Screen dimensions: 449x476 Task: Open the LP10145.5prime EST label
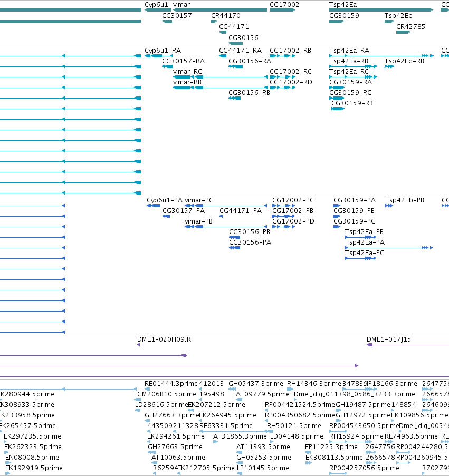point(263,468)
